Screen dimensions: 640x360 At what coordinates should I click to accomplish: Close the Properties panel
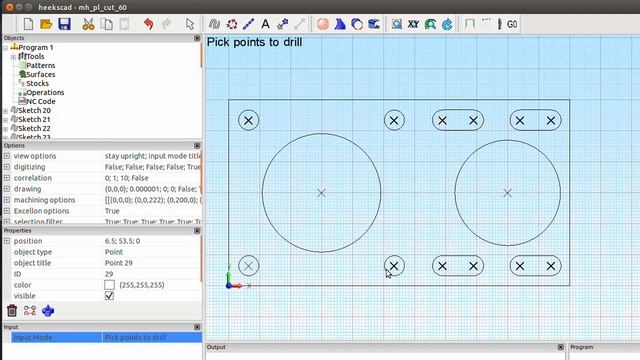[197, 231]
